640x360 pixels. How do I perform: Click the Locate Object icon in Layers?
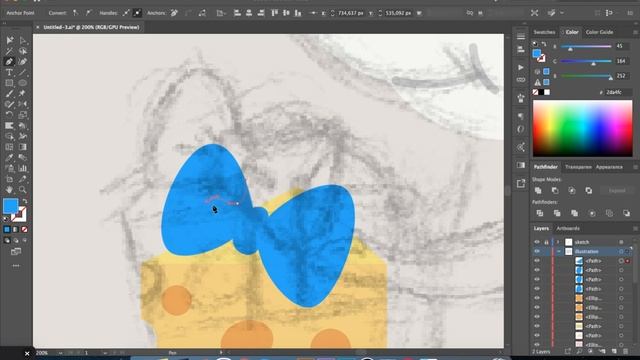point(579,351)
